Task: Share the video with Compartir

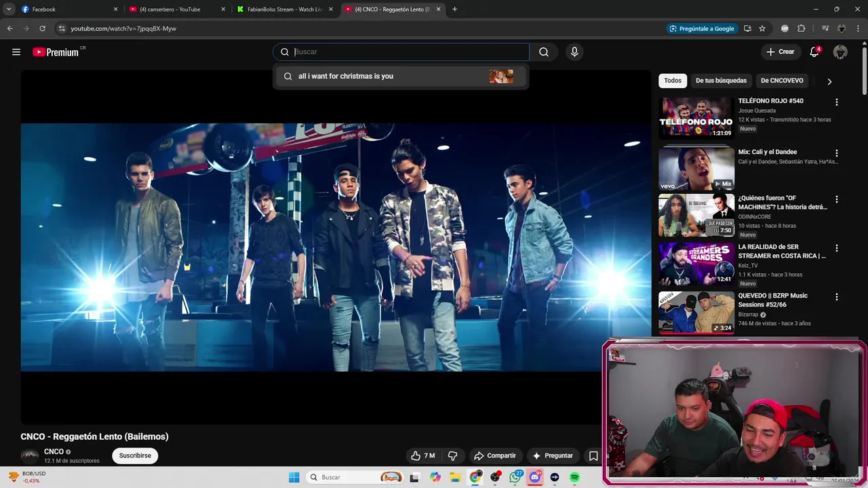Action: (x=495, y=455)
